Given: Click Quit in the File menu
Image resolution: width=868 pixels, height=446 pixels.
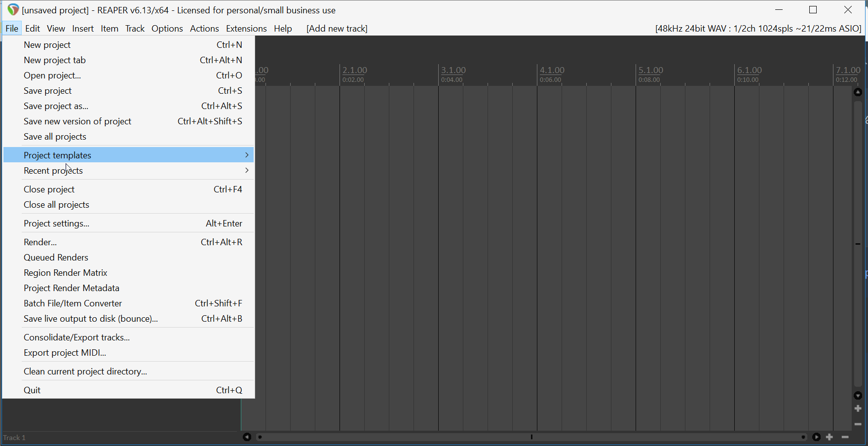Looking at the screenshot, I should [x=128, y=390].
